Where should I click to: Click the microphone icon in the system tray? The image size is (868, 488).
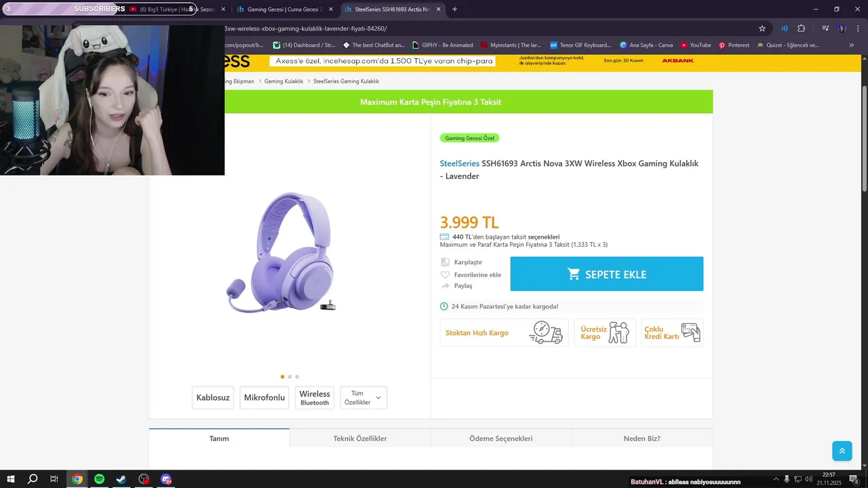pyautogui.click(x=787, y=479)
